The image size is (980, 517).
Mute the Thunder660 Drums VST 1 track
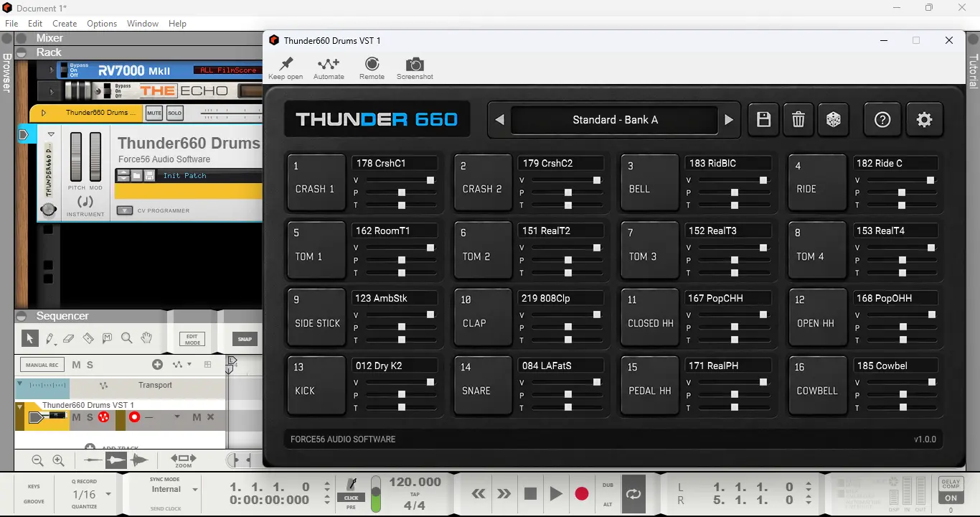[x=77, y=417]
